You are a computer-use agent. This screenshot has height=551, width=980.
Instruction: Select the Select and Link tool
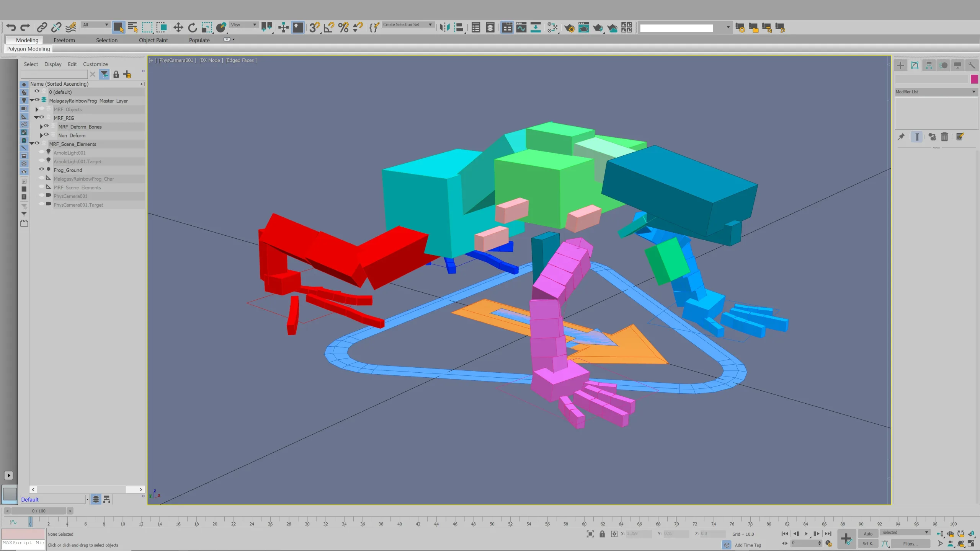(x=42, y=28)
